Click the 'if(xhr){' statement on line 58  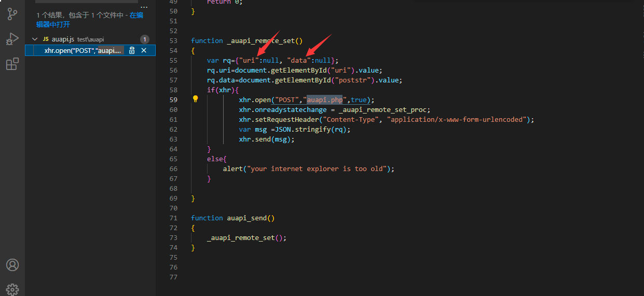[223, 90]
